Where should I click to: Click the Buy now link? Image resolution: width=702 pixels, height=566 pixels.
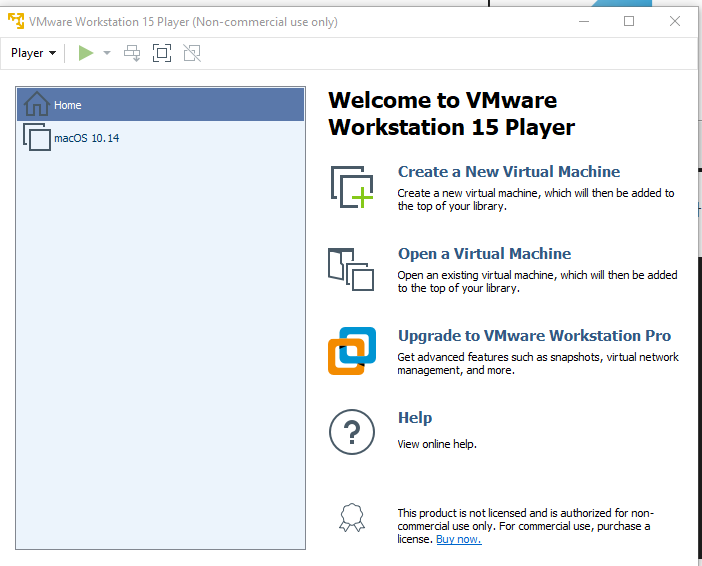coord(459,539)
